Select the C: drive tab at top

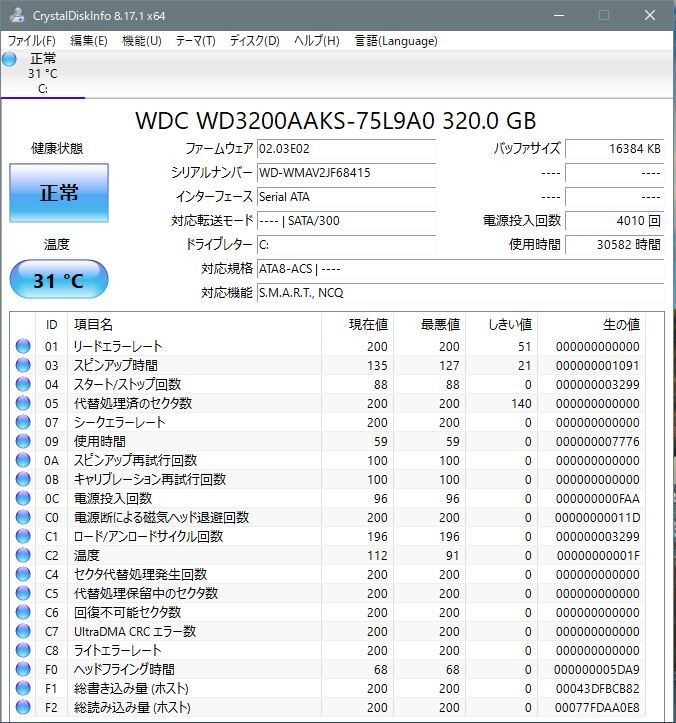click(x=43, y=74)
